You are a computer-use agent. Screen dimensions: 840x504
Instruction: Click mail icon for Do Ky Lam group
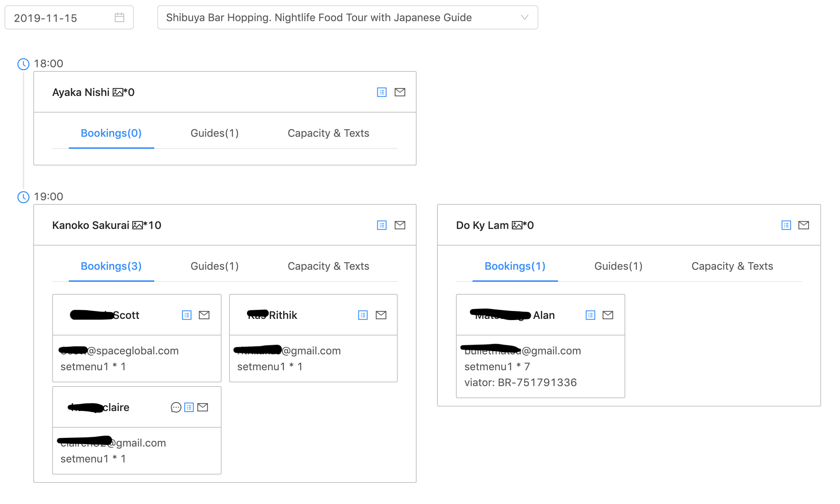click(803, 225)
